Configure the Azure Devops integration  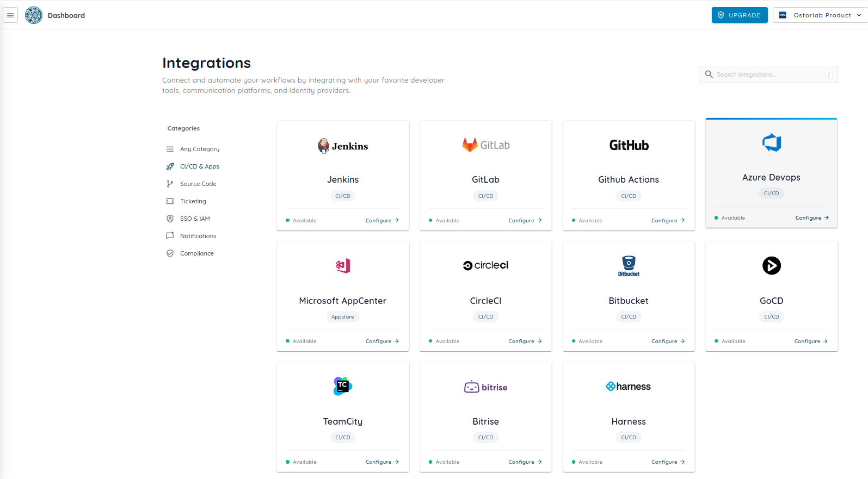point(812,217)
